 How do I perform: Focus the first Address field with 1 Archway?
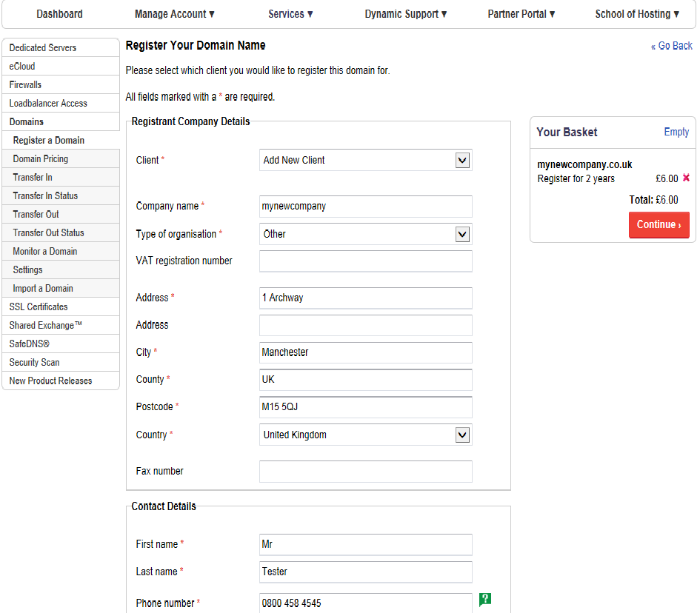[366, 298]
